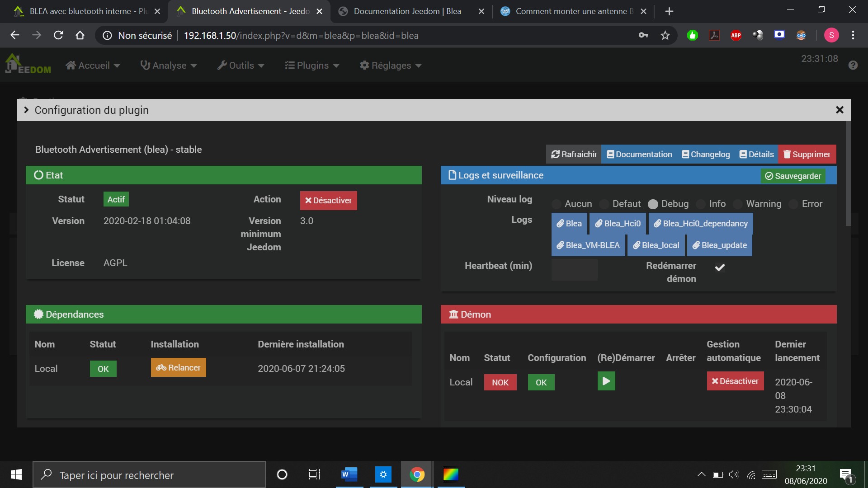
Task: Open Task View in taskbar
Action: pyautogui.click(x=314, y=474)
